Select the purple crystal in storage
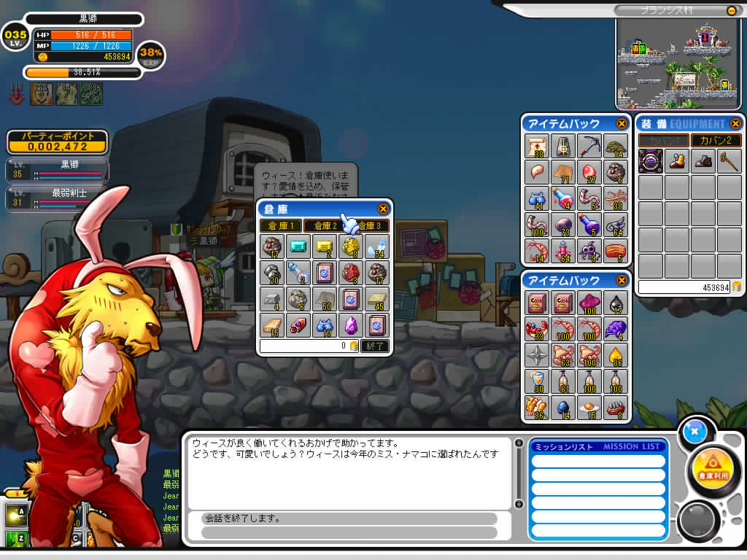The image size is (747, 560). point(351,326)
